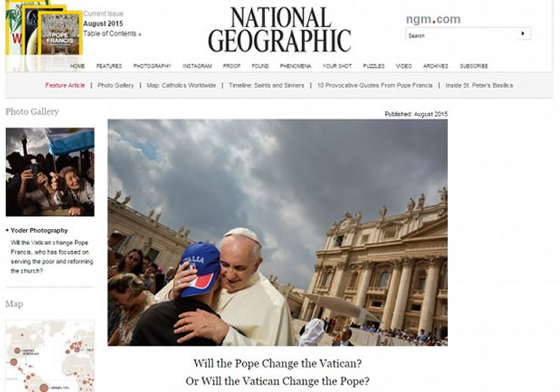Select the PHOTOGRAPHY menu item
Screen dimensions: 560x392
click(x=152, y=66)
